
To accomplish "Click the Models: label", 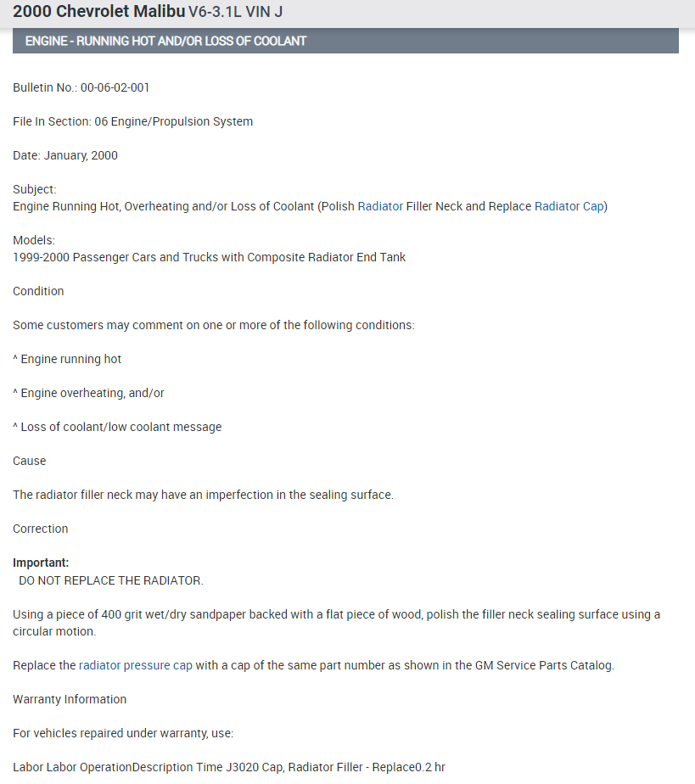I will click(34, 240).
